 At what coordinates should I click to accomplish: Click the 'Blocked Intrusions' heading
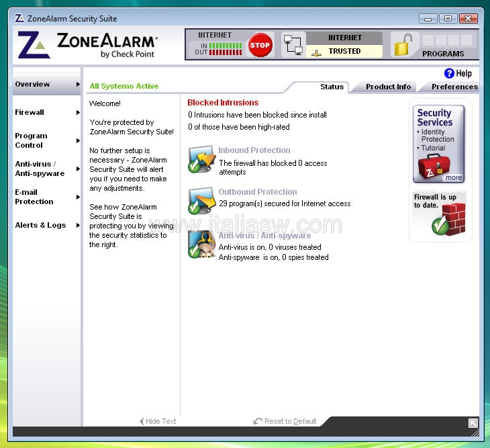(x=223, y=103)
